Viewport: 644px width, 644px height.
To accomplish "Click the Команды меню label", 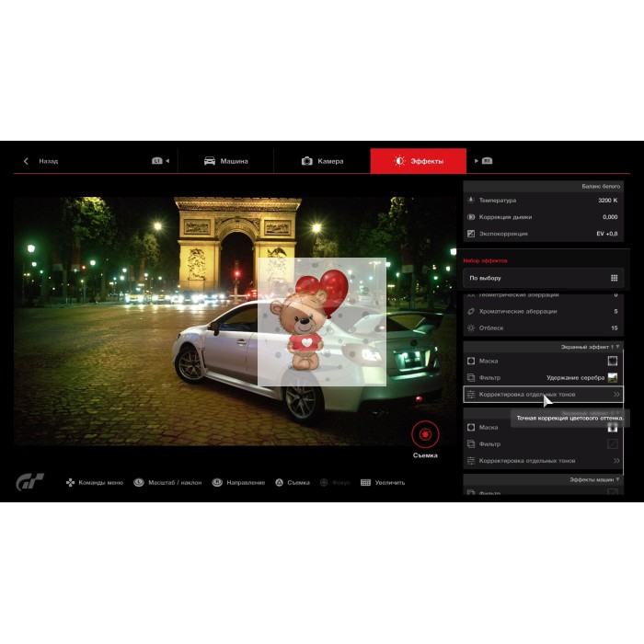I will click(101, 483).
